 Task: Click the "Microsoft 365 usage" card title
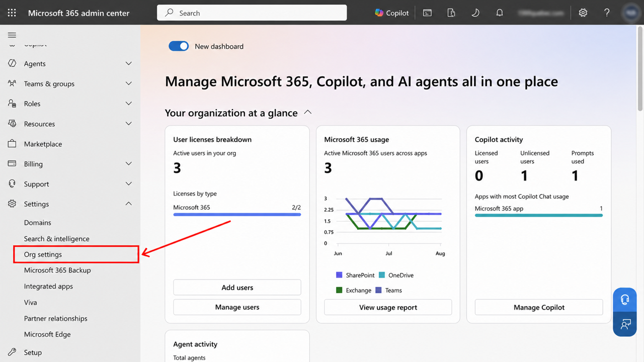coord(357,140)
